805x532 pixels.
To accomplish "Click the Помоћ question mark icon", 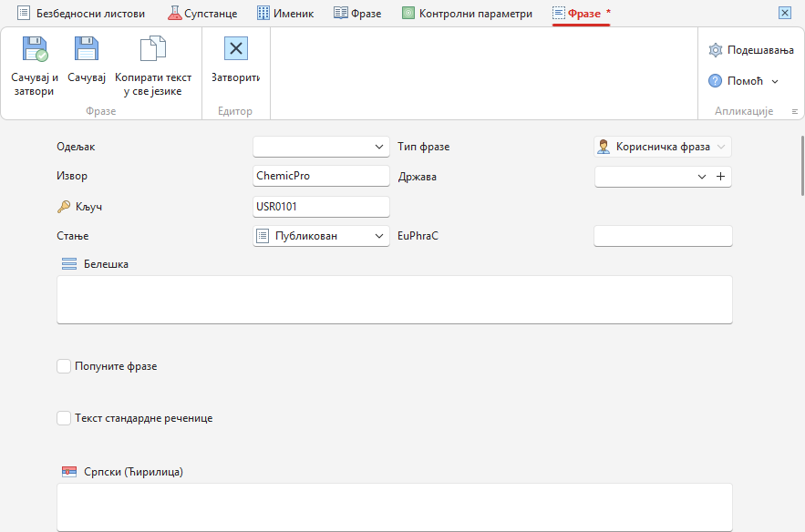I will (715, 81).
